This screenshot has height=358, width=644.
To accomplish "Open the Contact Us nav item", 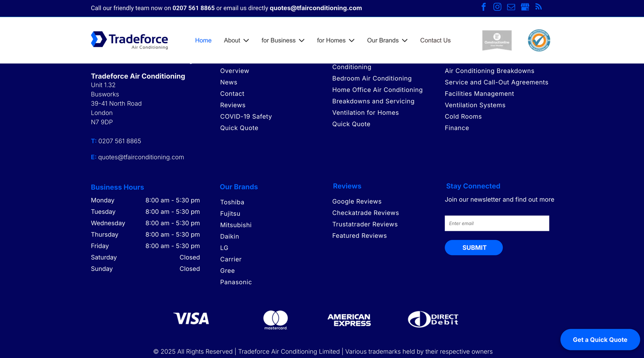I will (x=435, y=40).
